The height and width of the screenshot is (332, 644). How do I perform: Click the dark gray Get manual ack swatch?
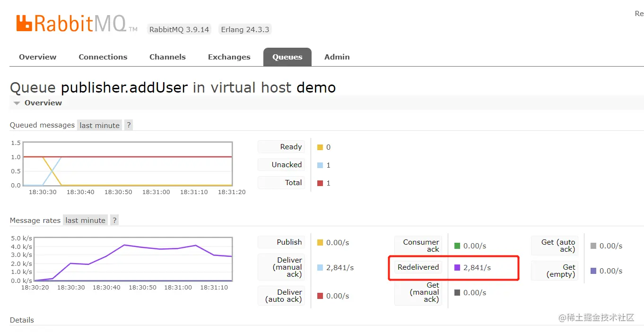pyautogui.click(x=457, y=293)
